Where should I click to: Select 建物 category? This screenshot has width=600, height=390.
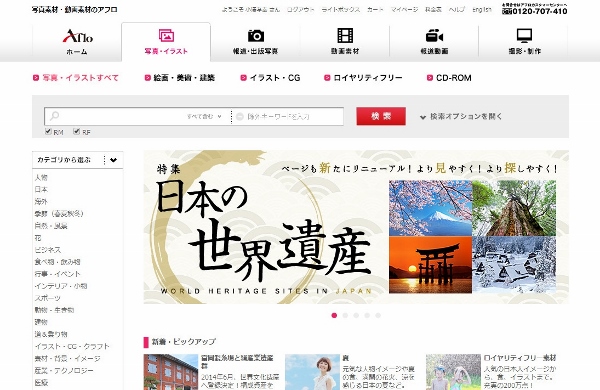[x=41, y=322]
